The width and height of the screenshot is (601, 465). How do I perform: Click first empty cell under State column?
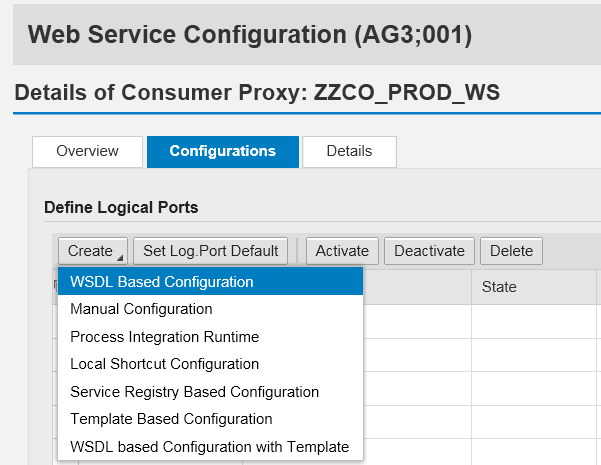coord(534,321)
